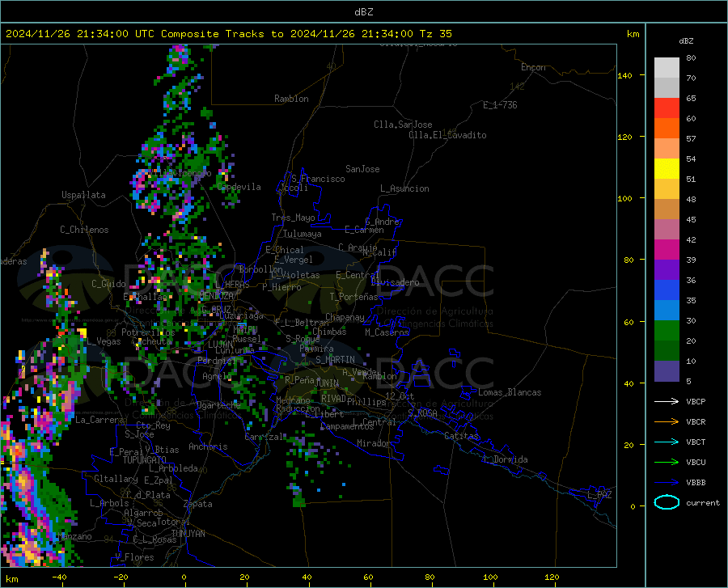
Task: Select the slate purple 10–5 dBZ band
Action: [x=667, y=371]
